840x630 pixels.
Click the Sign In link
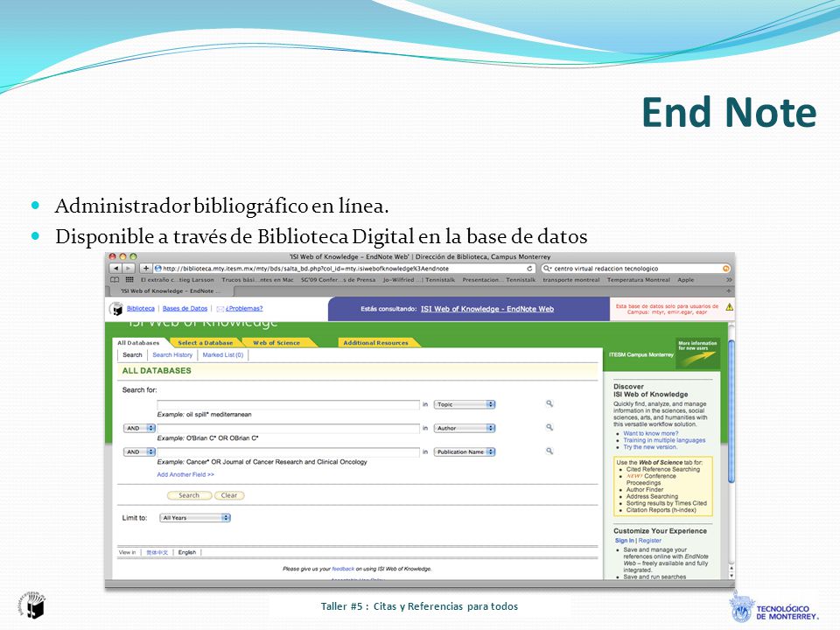point(624,541)
